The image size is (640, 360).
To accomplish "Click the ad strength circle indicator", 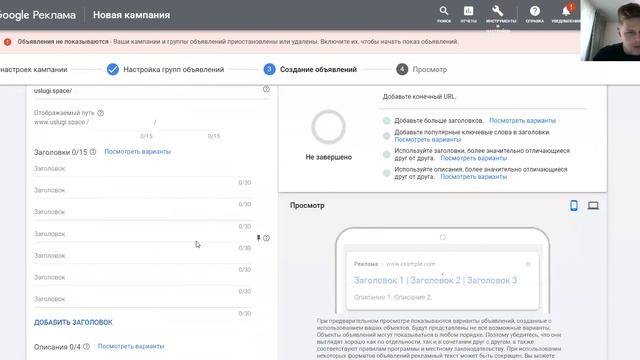I will coord(328,127).
